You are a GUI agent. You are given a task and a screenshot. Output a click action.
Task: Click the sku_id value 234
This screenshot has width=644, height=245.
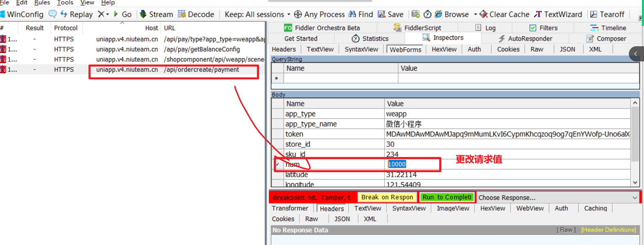click(x=507, y=154)
